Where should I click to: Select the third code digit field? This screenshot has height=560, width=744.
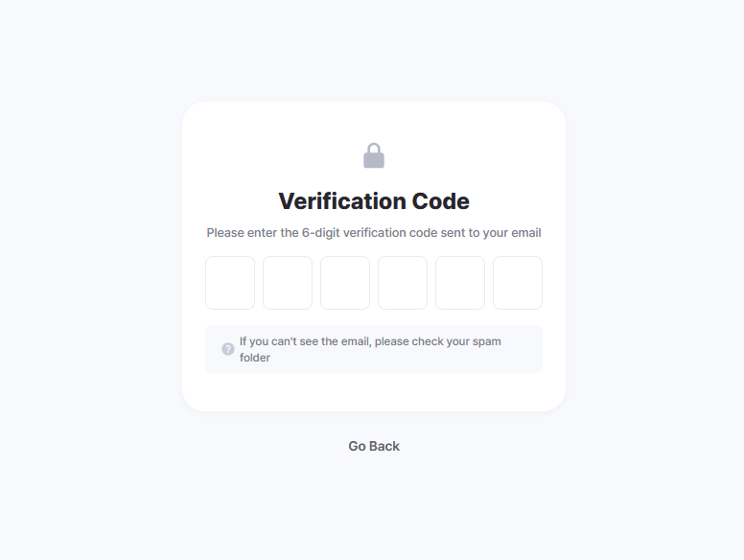pyautogui.click(x=345, y=283)
